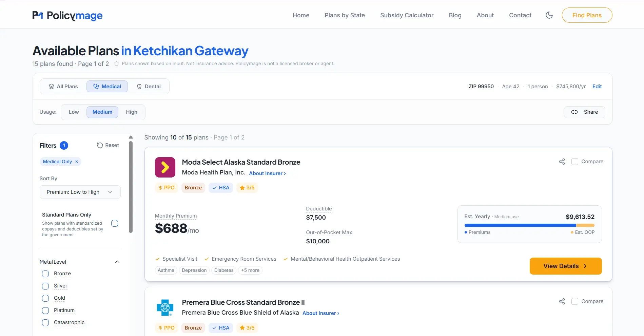This screenshot has height=336, width=644.
Task: Click the Find Plans button
Action: pos(587,15)
